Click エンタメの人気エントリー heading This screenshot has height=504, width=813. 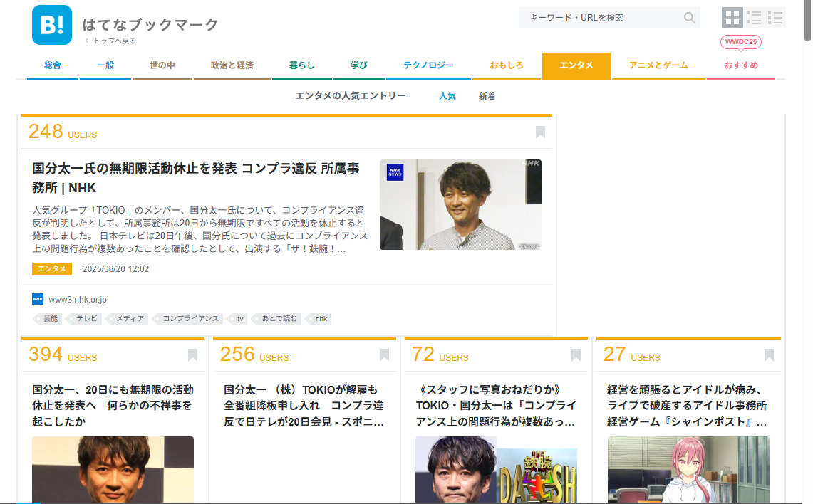(x=351, y=96)
